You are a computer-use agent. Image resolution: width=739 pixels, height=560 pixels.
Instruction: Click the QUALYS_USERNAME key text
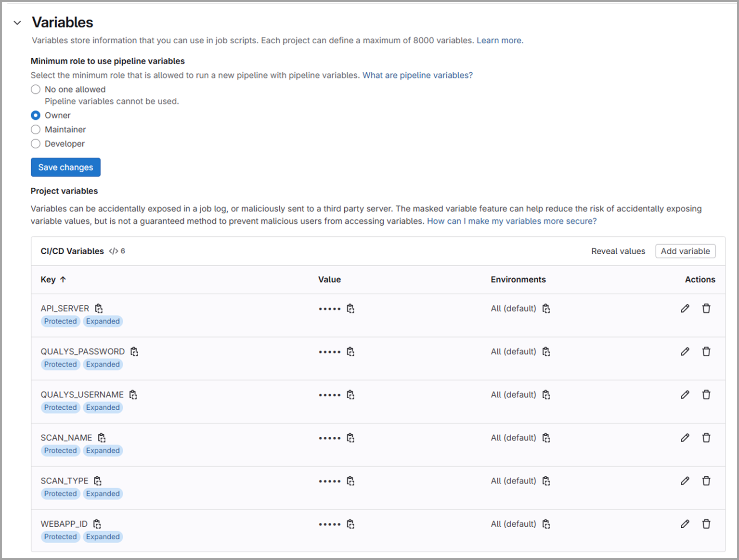click(x=82, y=395)
